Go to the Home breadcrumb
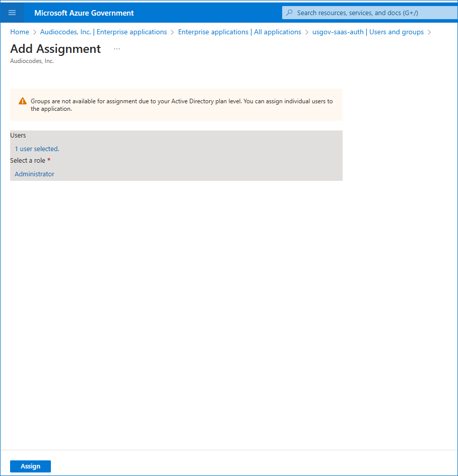The width and height of the screenshot is (458, 476). click(20, 32)
